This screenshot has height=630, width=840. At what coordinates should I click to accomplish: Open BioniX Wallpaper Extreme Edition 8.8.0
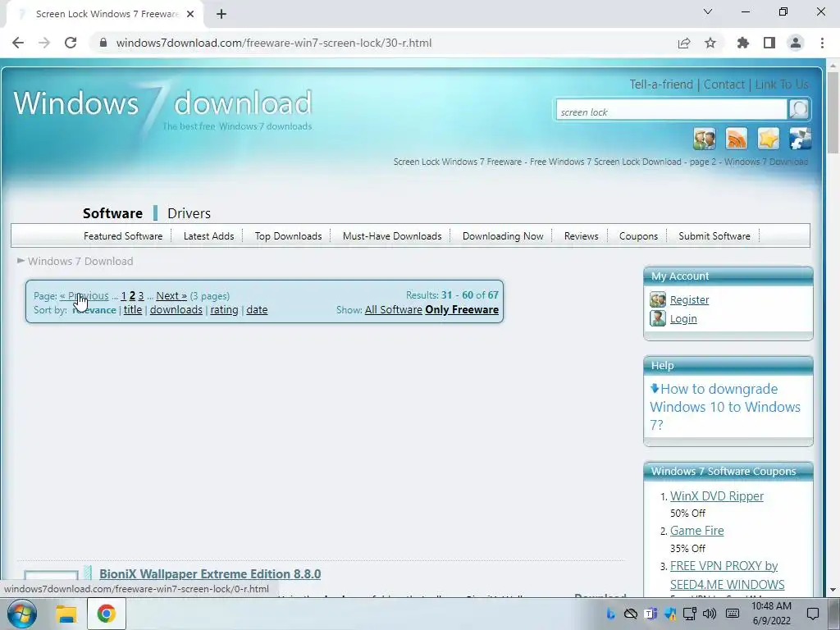point(210,573)
